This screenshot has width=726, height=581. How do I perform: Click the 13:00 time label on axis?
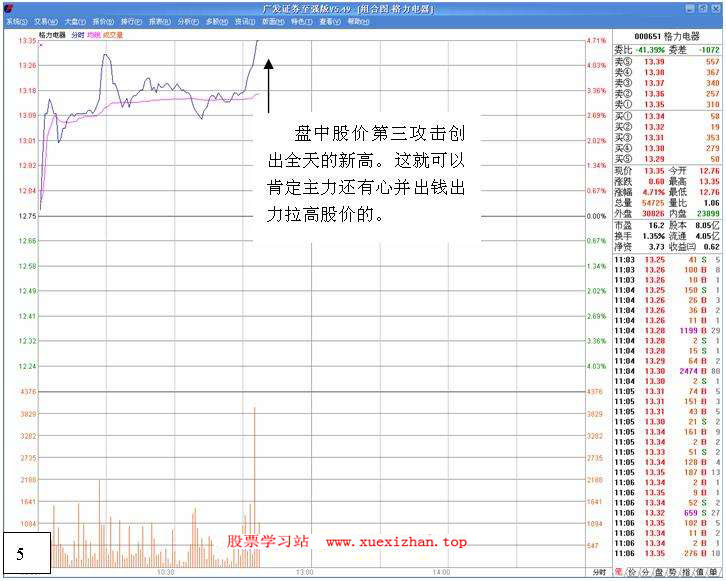[304, 572]
